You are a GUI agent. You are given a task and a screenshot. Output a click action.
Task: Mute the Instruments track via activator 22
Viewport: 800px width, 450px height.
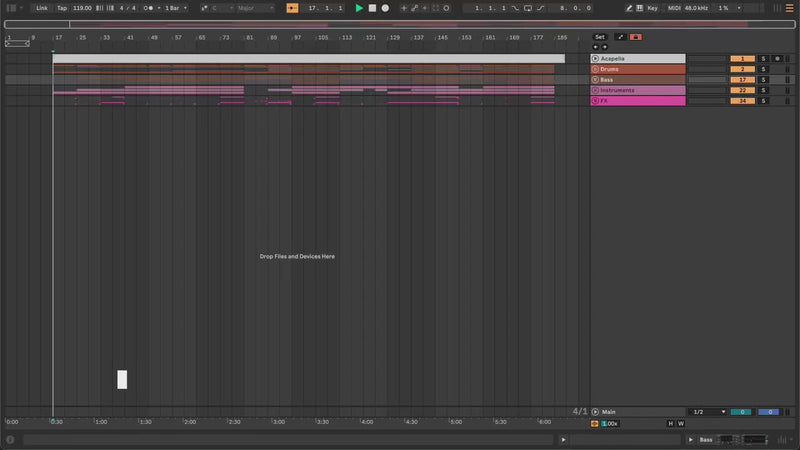point(742,90)
